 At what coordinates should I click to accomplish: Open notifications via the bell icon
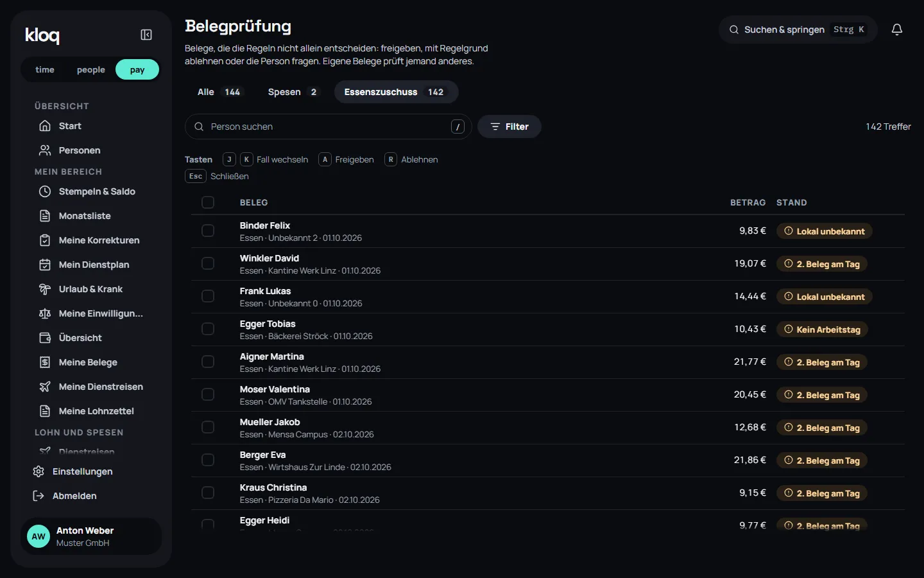point(897,30)
